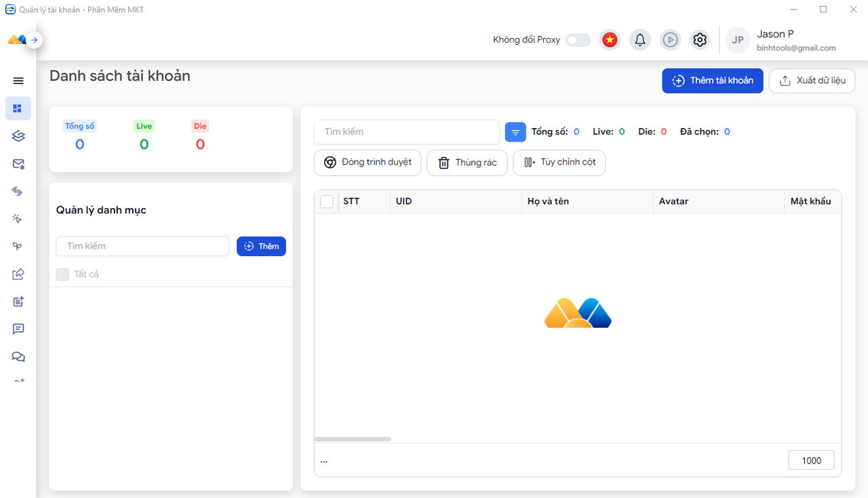
Task: Click Thêm tài khoản button
Action: pyautogui.click(x=713, y=81)
